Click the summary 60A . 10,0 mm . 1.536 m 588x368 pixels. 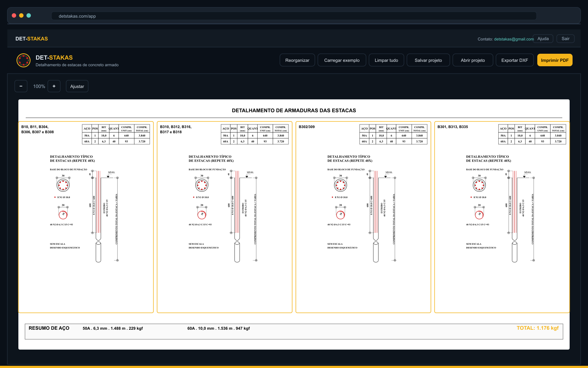click(x=219, y=328)
